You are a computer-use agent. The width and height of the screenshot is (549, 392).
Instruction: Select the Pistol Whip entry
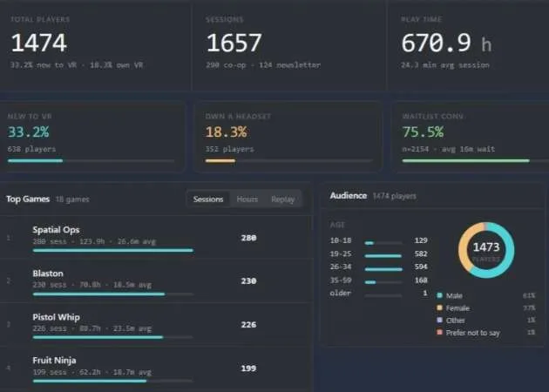coord(155,324)
